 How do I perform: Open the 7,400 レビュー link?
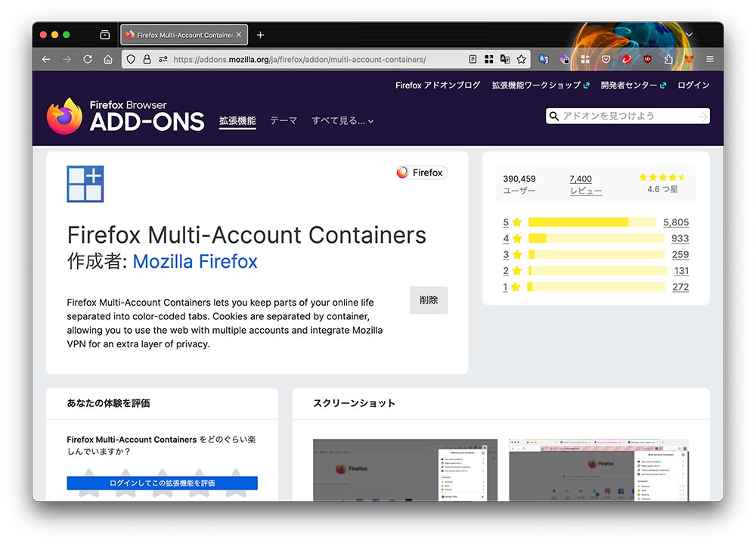(x=585, y=185)
